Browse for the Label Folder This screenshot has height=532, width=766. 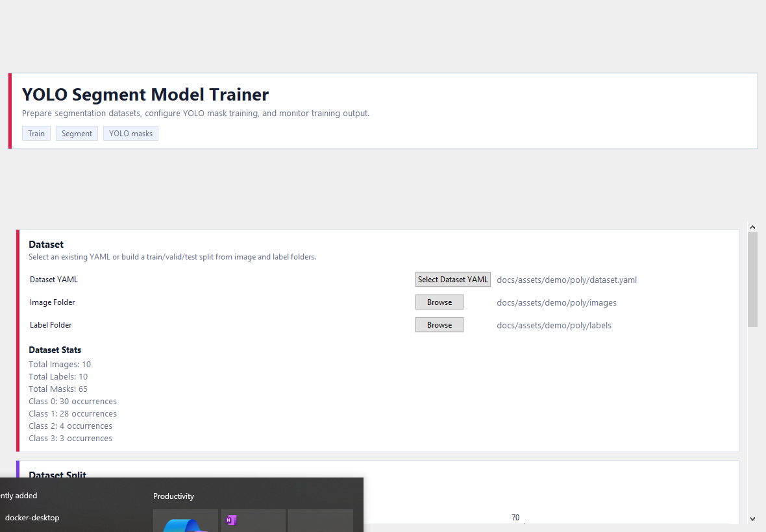click(439, 324)
